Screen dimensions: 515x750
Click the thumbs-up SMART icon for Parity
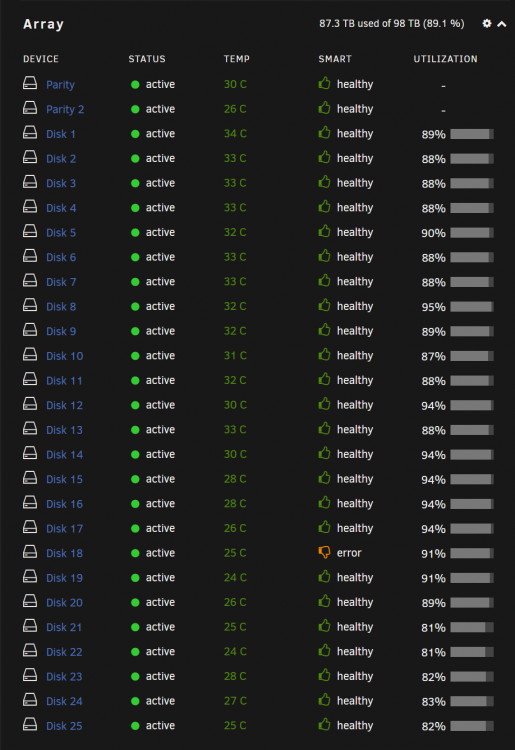click(324, 83)
